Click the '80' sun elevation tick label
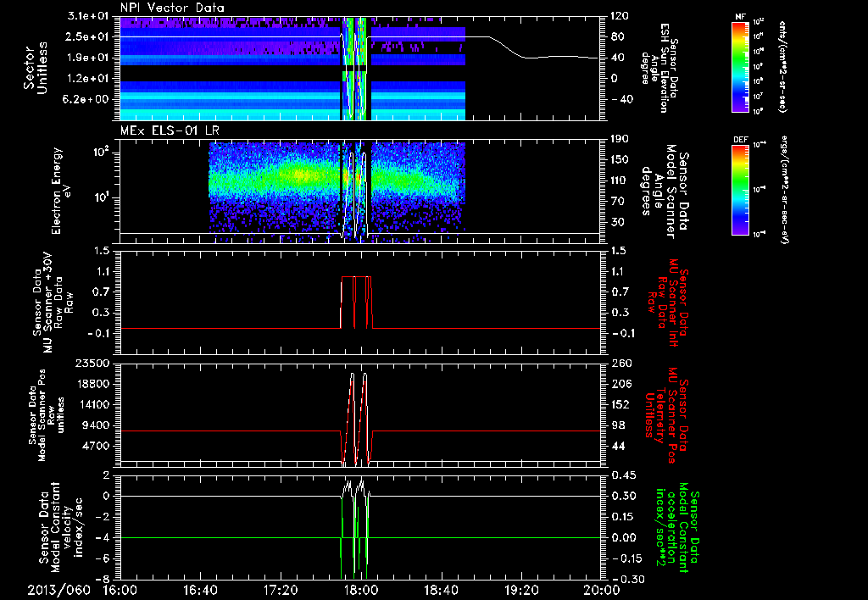Image resolution: width=868 pixels, height=600 pixels. [x=617, y=36]
